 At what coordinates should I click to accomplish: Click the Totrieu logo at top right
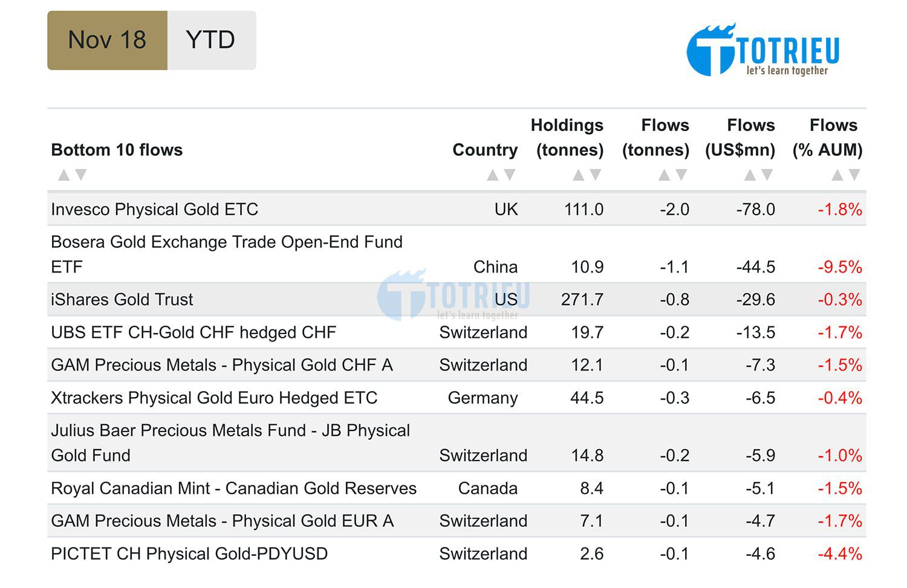tap(763, 50)
